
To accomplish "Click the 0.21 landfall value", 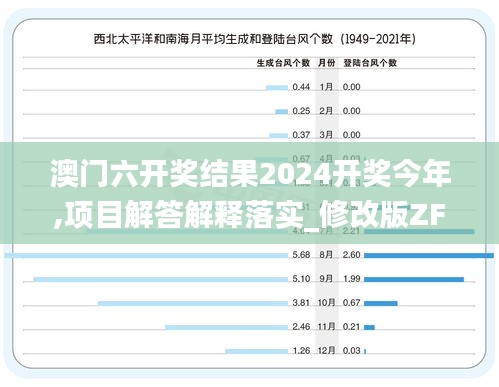I will [x=352, y=327].
